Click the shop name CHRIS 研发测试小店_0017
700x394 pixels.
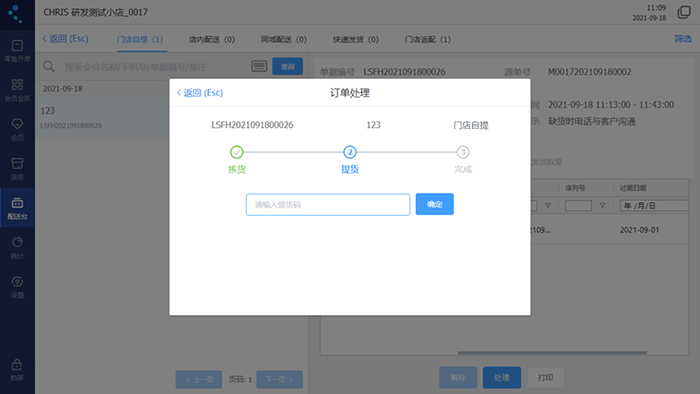pyautogui.click(x=96, y=12)
